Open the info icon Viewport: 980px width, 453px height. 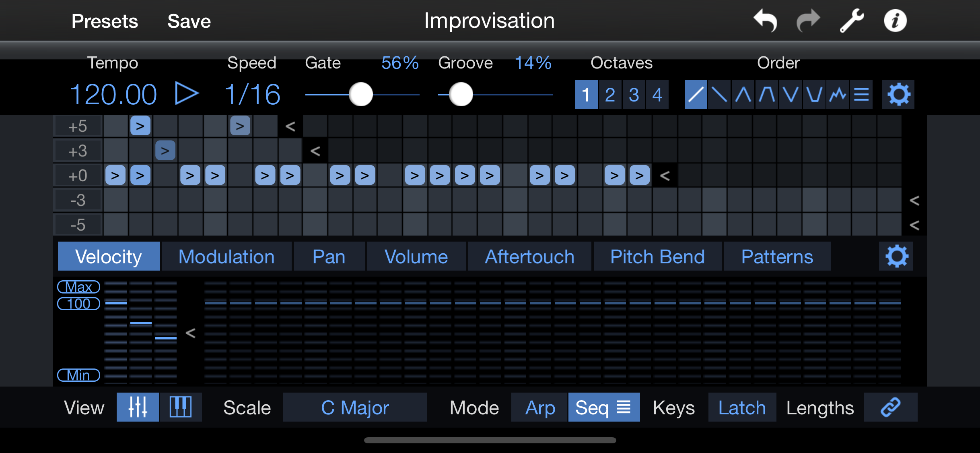click(x=895, y=21)
